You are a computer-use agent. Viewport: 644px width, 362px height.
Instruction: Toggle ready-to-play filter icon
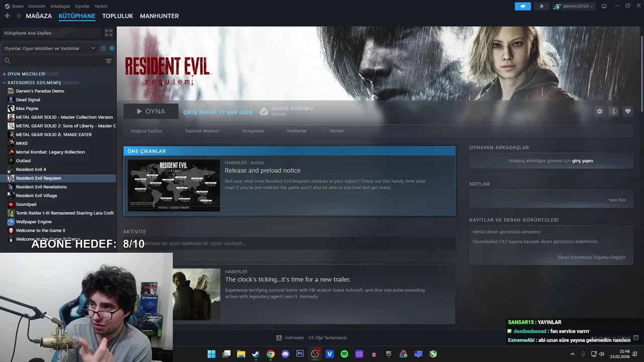112,48
